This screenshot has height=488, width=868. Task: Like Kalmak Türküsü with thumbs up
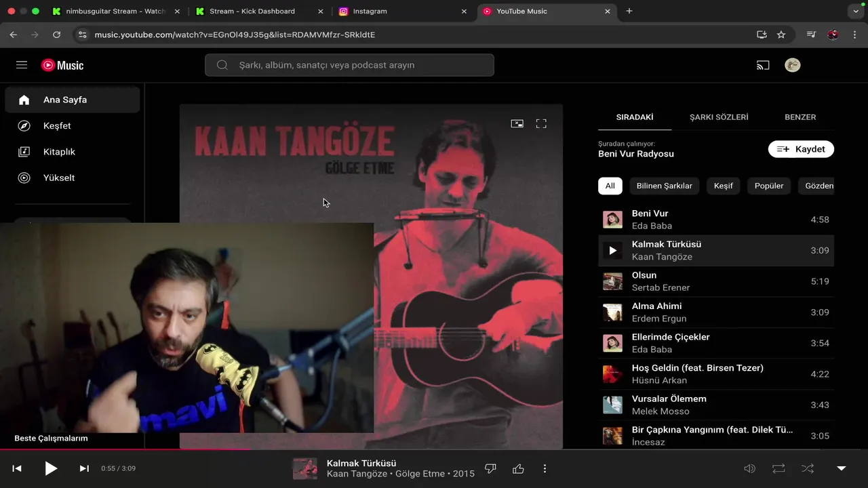coord(519,468)
